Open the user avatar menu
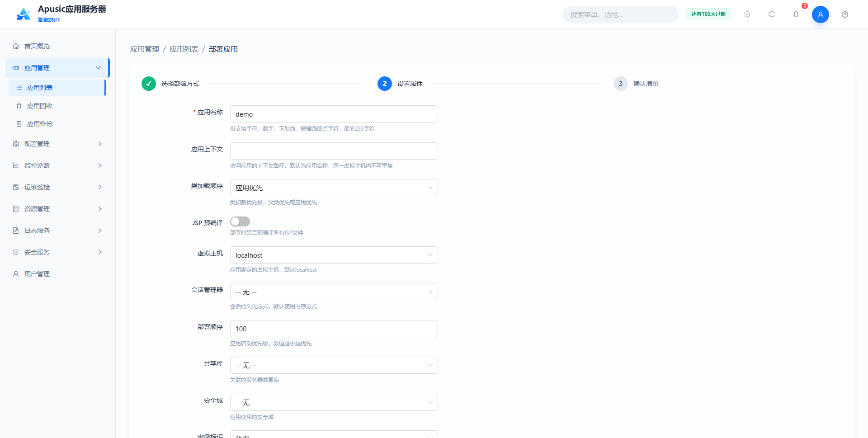The height and width of the screenshot is (438, 868). pyautogui.click(x=821, y=14)
